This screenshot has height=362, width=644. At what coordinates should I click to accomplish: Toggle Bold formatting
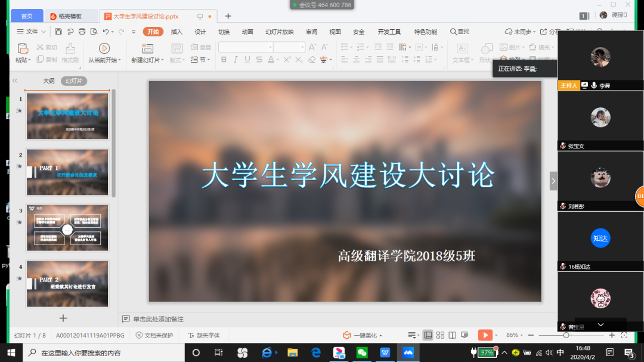[223, 58]
